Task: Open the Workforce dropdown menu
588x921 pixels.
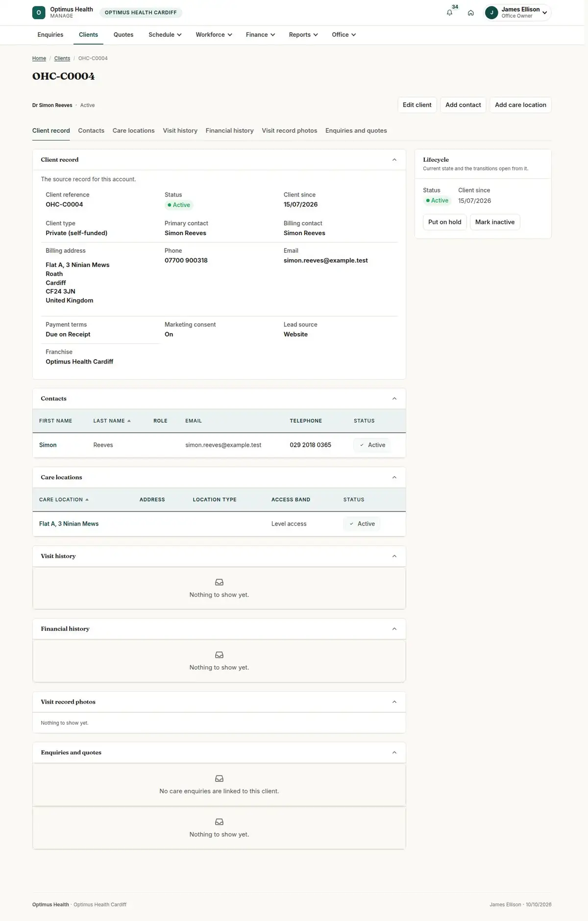Action: [214, 35]
